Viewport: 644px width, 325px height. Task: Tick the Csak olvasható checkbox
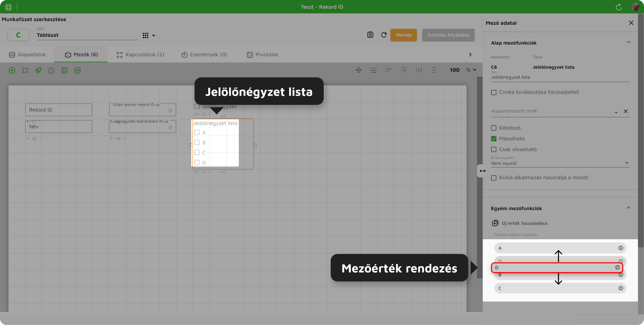coord(494,149)
